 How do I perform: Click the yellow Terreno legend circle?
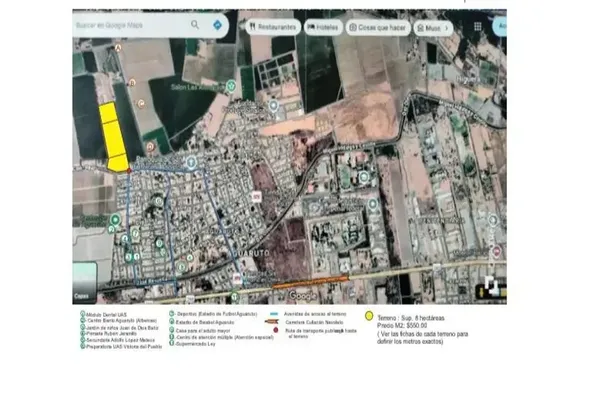point(370,314)
